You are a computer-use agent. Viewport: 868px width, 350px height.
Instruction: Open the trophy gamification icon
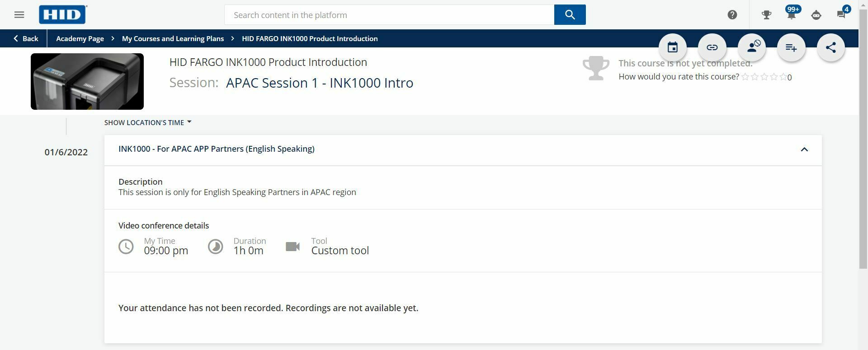coord(766,15)
